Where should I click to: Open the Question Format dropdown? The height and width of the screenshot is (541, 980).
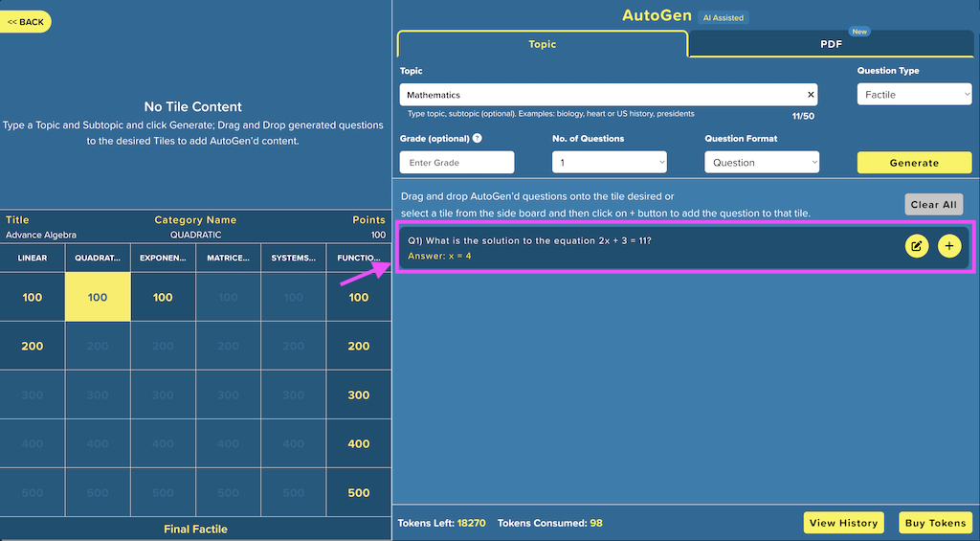tap(761, 162)
